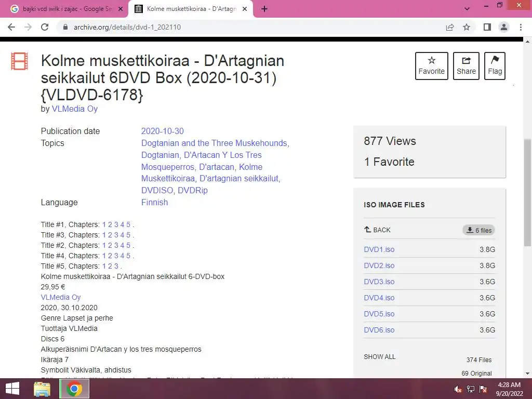The width and height of the screenshot is (532, 399).
Task: Bookmark this page with the star icon
Action: point(467,27)
